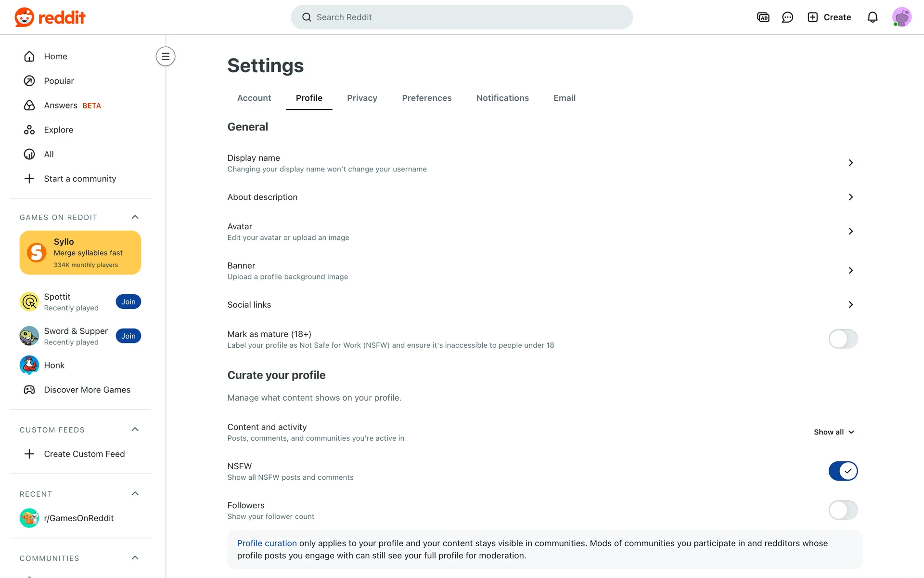Enable the Followers count toggle
Screen dimensions: 924x578
843,510
